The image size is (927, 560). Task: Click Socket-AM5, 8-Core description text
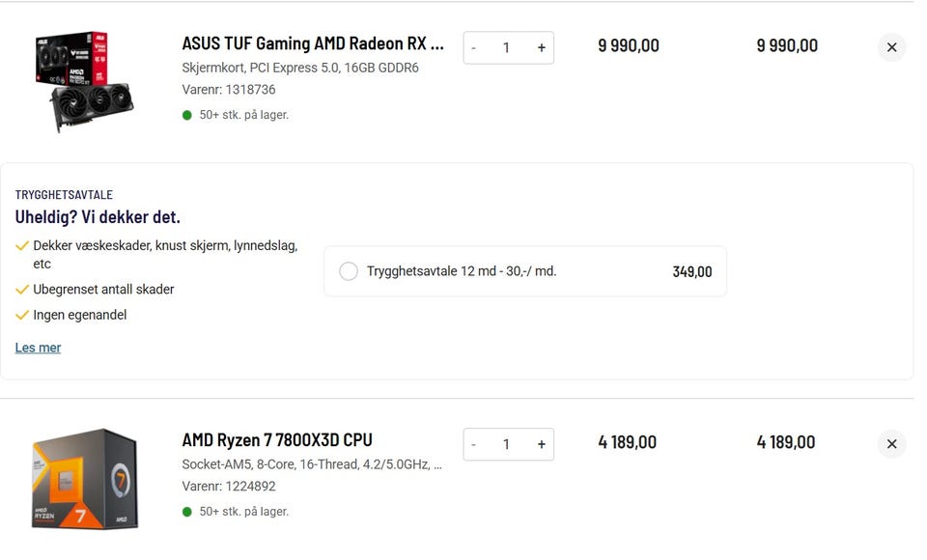click(312, 464)
